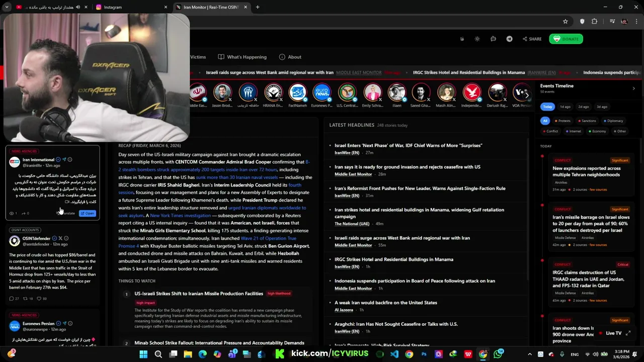Toggle the Sanctions category filter
The height and width of the screenshot is (362, 644).
(586, 121)
